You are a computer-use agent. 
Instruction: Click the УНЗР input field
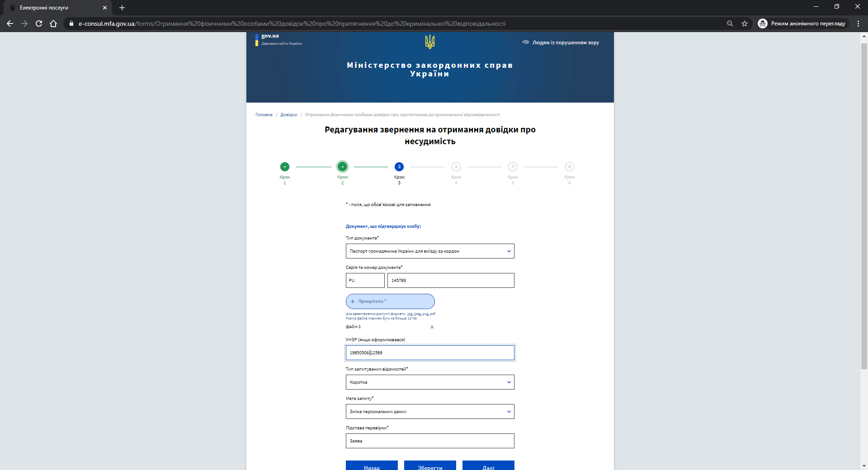click(430, 353)
